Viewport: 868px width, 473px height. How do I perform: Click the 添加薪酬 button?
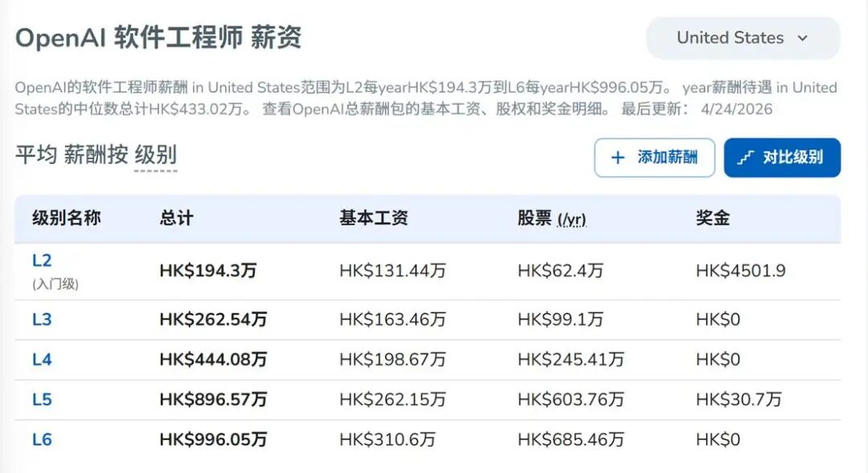click(x=654, y=158)
